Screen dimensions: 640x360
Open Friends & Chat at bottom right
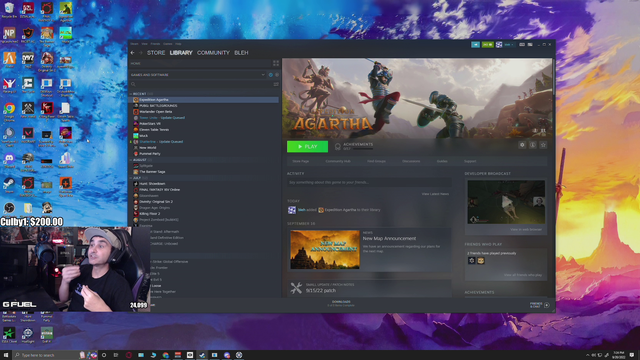(x=539, y=305)
